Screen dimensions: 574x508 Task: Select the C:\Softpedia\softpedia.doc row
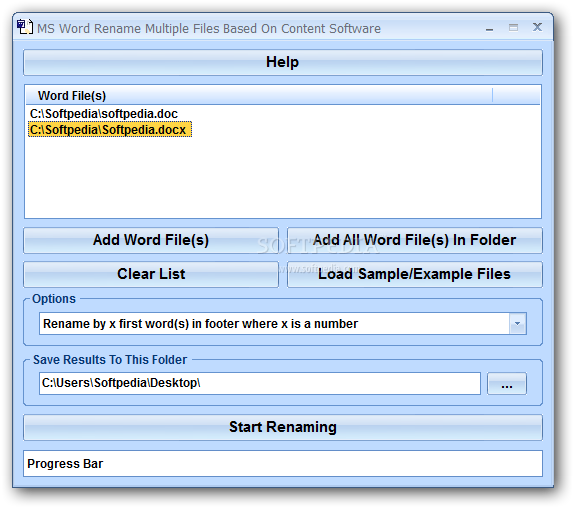(104, 114)
